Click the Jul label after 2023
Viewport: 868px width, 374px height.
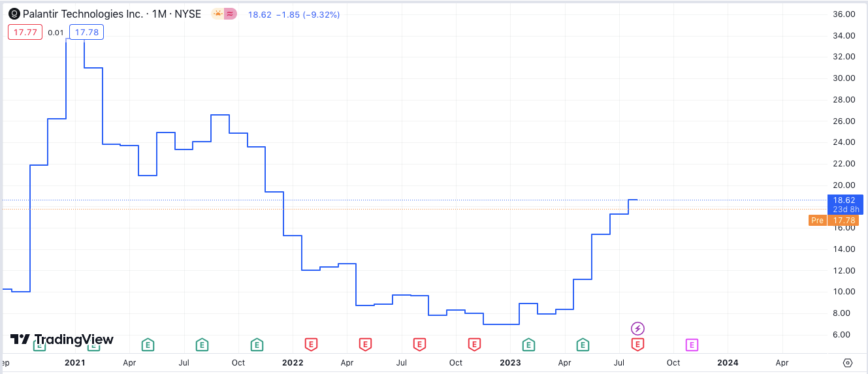coord(619,362)
